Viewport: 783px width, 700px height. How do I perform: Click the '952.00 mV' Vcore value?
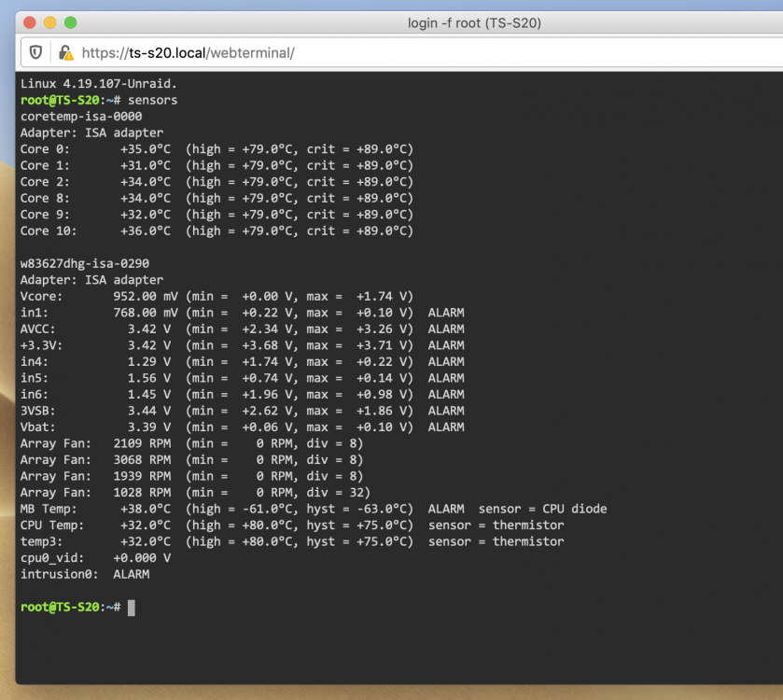tap(146, 296)
